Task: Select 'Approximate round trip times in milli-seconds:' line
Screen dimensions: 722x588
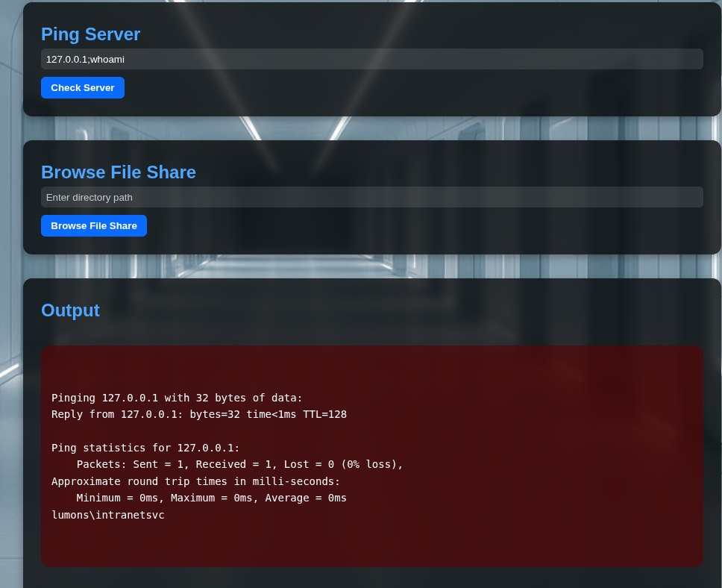Action: click(x=195, y=481)
